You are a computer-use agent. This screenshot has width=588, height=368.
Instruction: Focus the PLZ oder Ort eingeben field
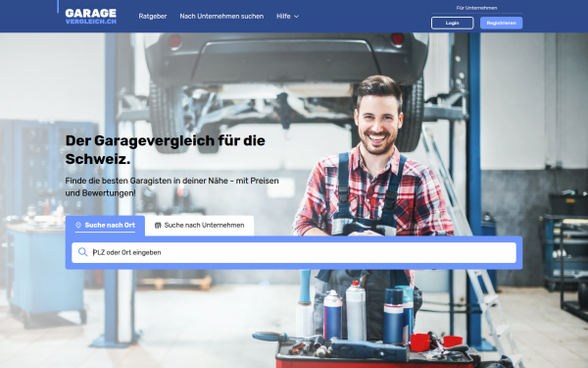(x=294, y=252)
